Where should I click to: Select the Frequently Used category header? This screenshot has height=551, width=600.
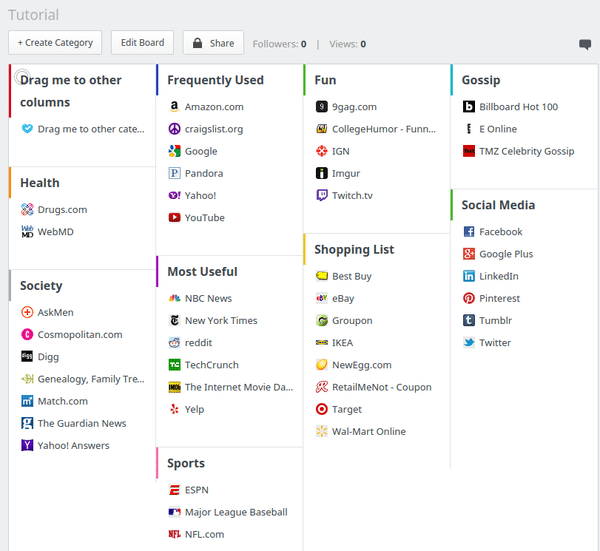(x=215, y=80)
